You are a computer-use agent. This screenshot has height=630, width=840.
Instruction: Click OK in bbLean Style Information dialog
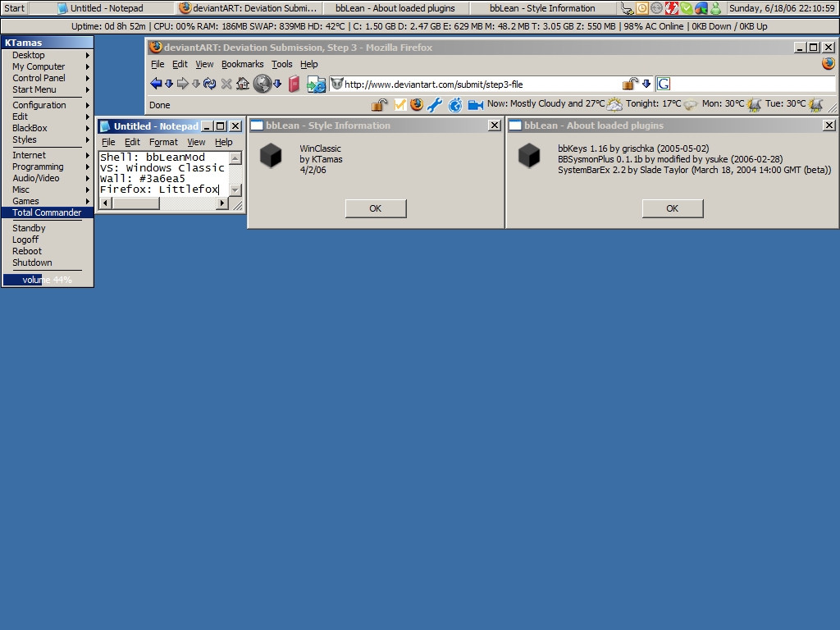pyautogui.click(x=376, y=208)
